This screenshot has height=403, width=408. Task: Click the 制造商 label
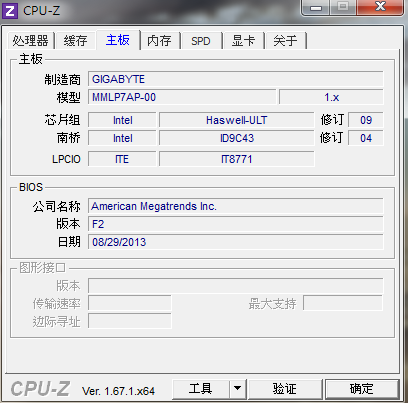(x=63, y=80)
